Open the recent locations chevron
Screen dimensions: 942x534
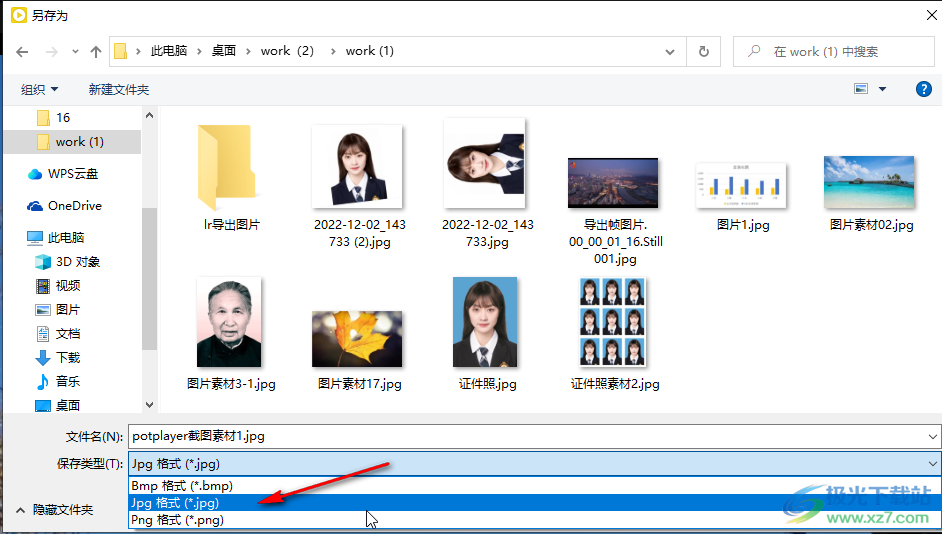click(x=75, y=52)
